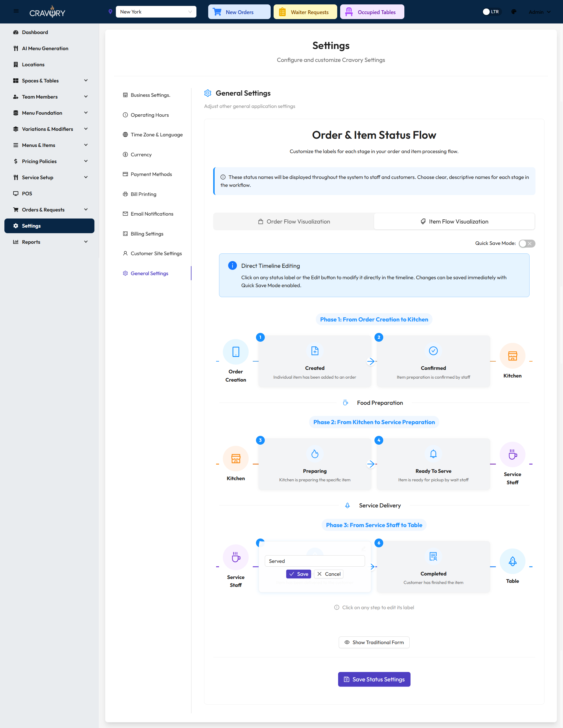This screenshot has width=563, height=728.
Task: Expand Team Members menu
Action: point(49,97)
